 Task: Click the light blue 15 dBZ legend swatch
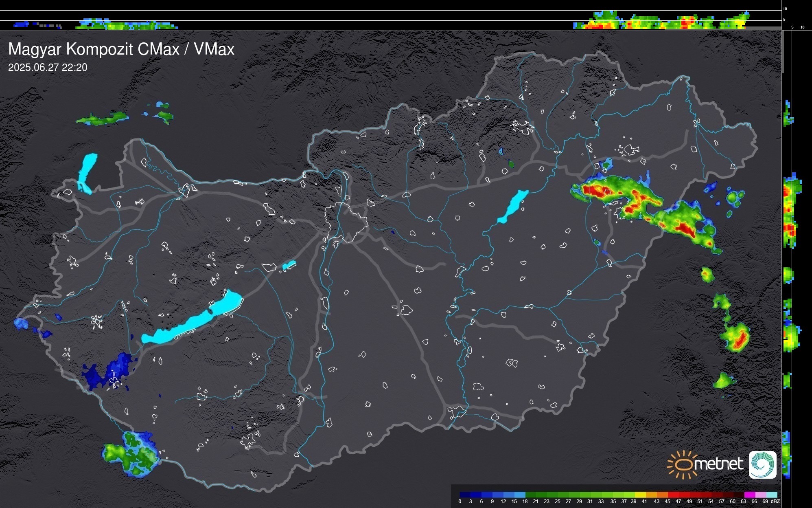tap(519, 495)
